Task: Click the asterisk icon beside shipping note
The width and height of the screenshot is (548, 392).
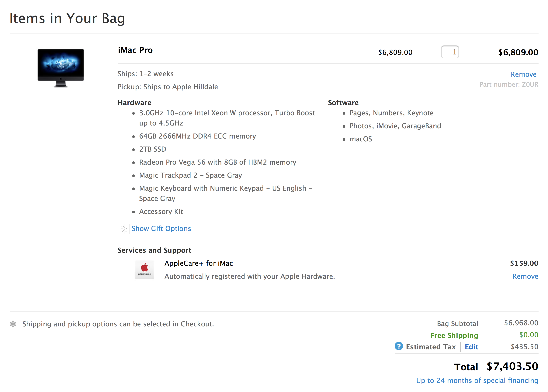Action: [13, 324]
